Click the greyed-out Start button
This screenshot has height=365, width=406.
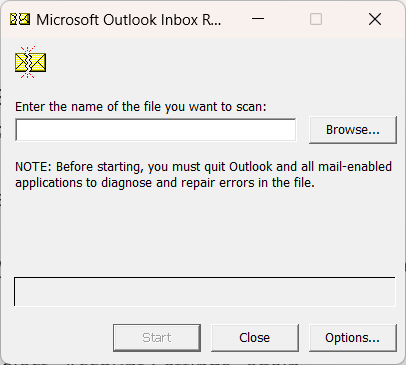coord(157,338)
